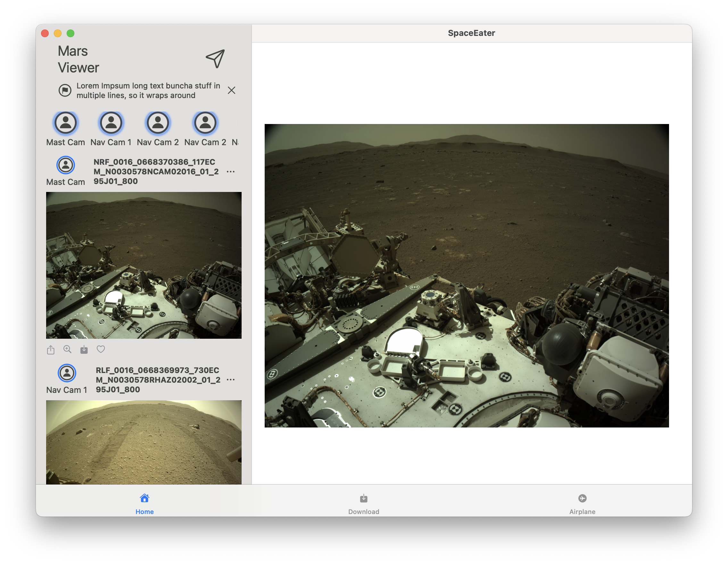Open the Airplane mode section
Viewport: 728px width, 564px height.
tap(583, 502)
